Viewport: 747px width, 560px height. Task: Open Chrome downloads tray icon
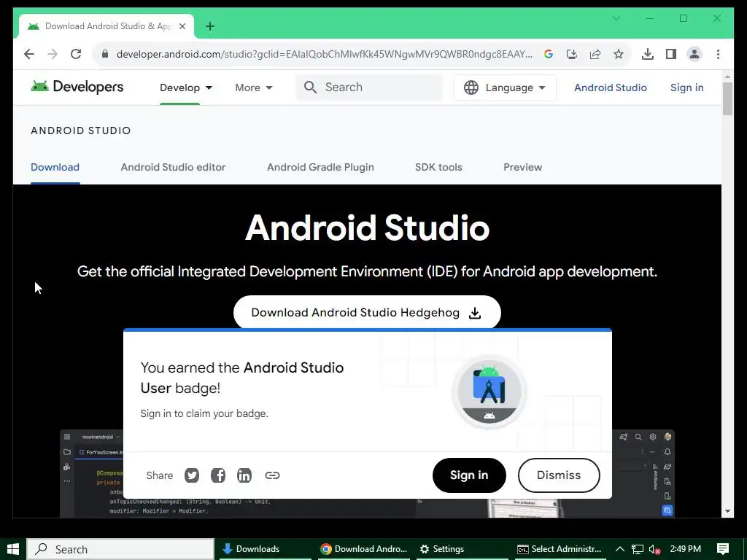coord(648,54)
